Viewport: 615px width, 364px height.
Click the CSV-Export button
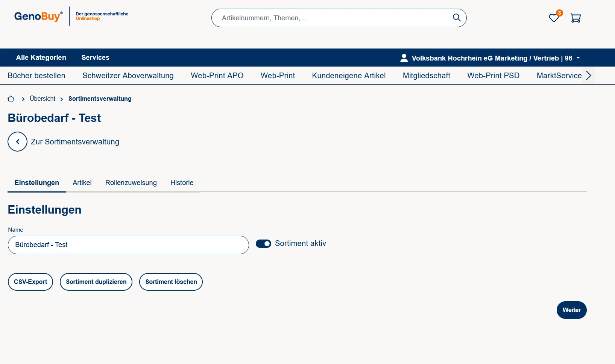[30, 282]
